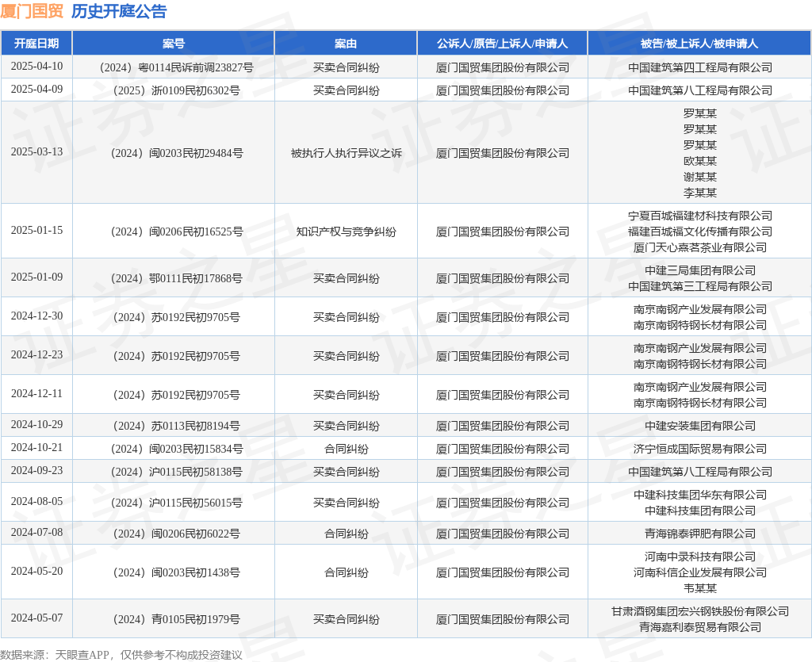812x662 pixels.
Task: Click 甘肃酒钢集团宏兴钢铁股份有限公司
Action: tap(700, 611)
